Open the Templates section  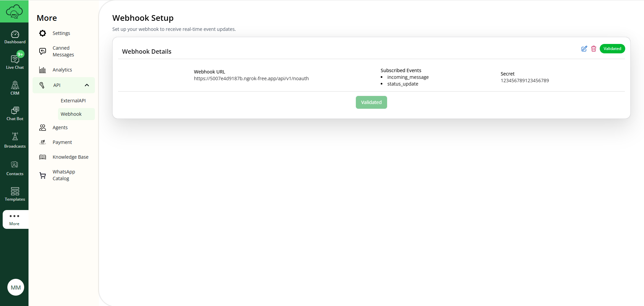pos(15,194)
